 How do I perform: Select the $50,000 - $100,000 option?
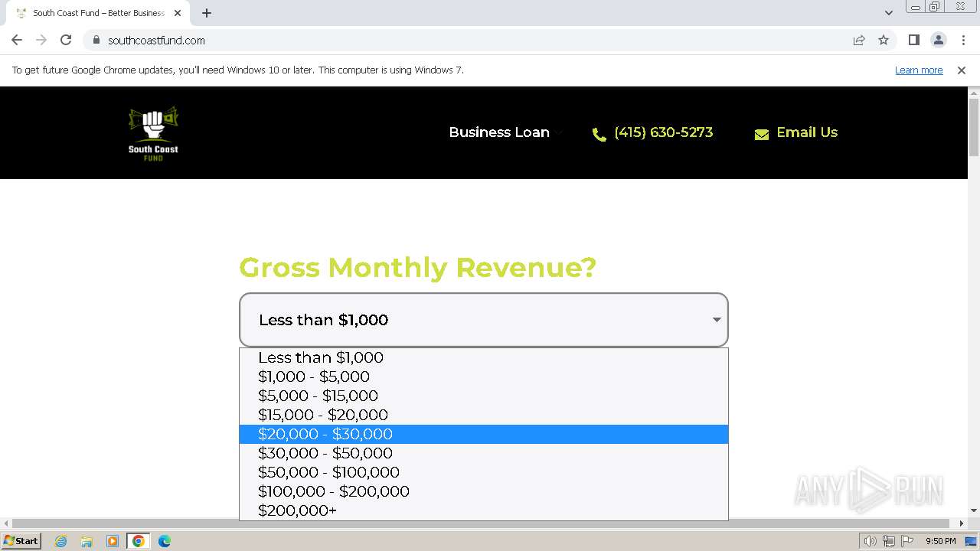point(484,472)
